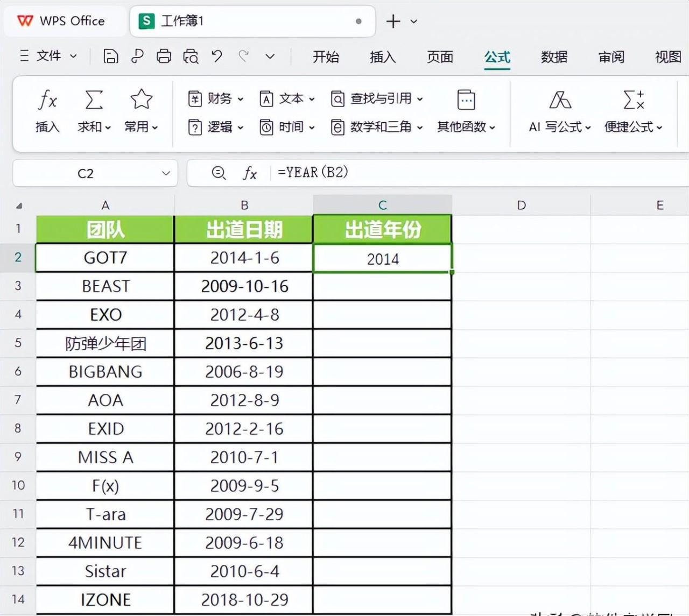Select the cell with date 2006-8-19

point(244,372)
